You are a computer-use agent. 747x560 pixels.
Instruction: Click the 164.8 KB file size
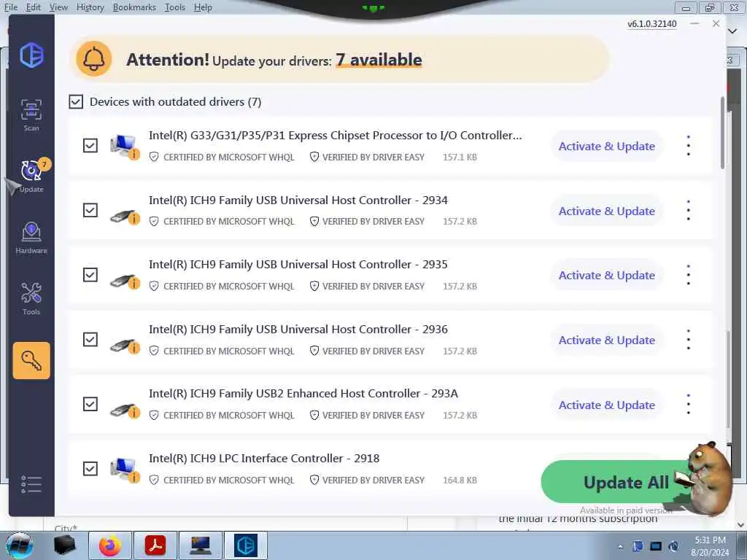click(460, 480)
